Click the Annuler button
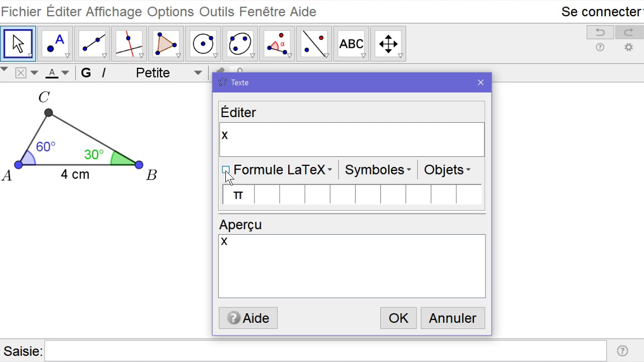Screen dimensions: 644x362 coord(452,318)
